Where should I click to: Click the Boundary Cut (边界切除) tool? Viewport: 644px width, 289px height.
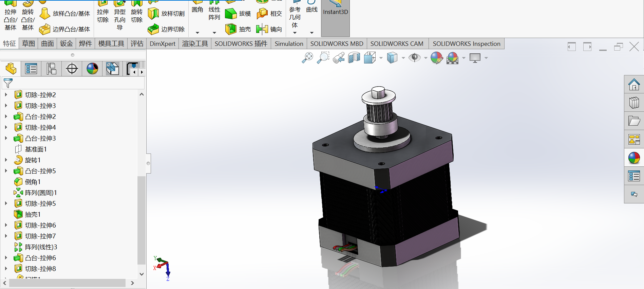pos(166,29)
